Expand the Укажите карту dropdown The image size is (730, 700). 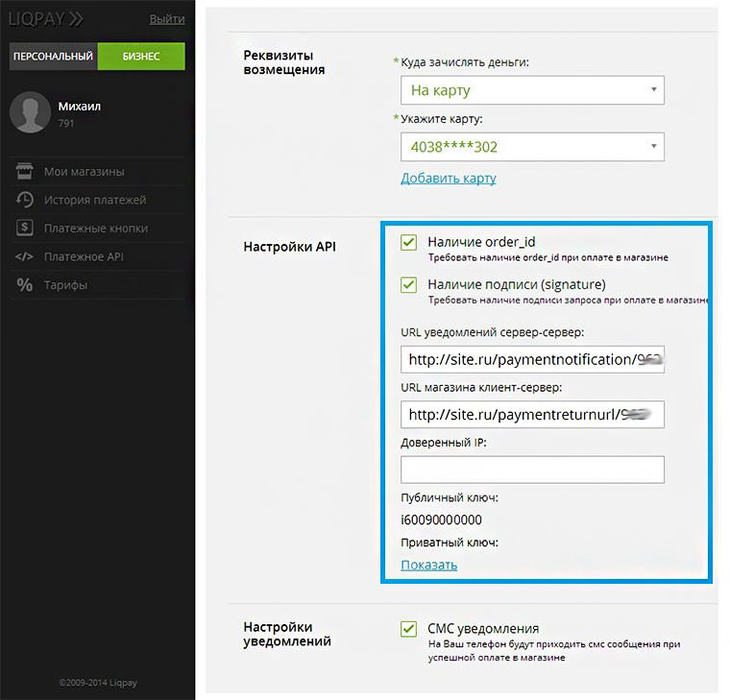tap(532, 147)
